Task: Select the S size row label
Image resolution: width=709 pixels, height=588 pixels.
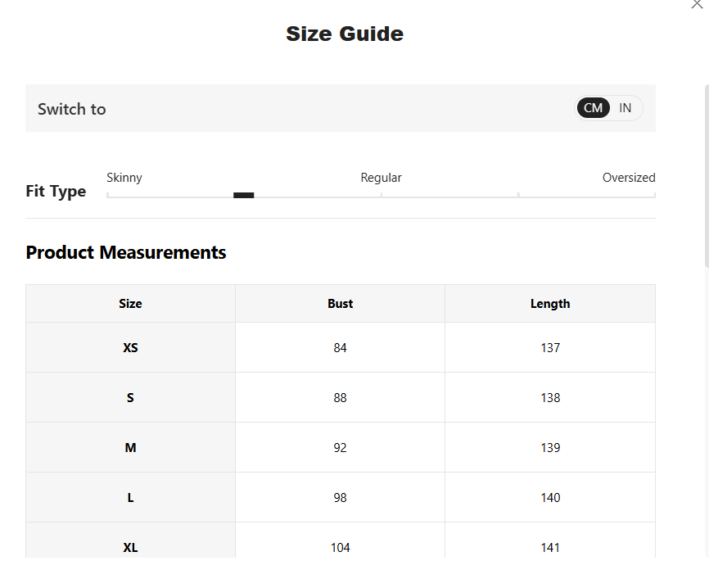Action: click(x=130, y=397)
